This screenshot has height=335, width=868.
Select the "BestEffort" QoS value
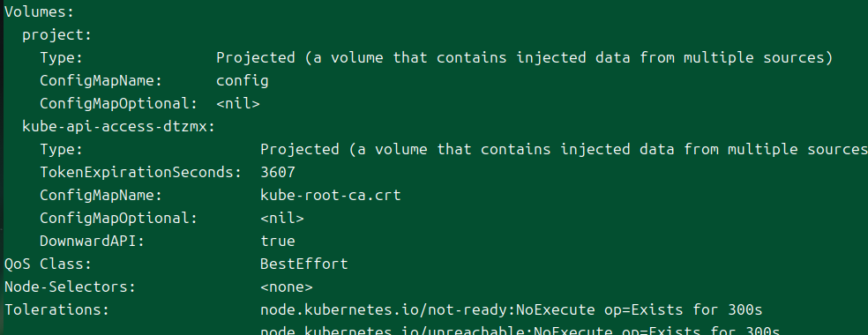coord(304,264)
